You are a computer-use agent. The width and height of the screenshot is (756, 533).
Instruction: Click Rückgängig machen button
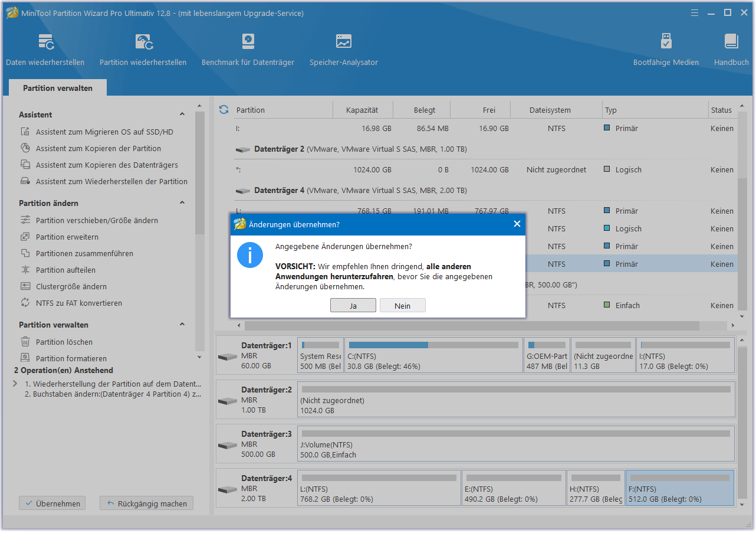[146, 503]
